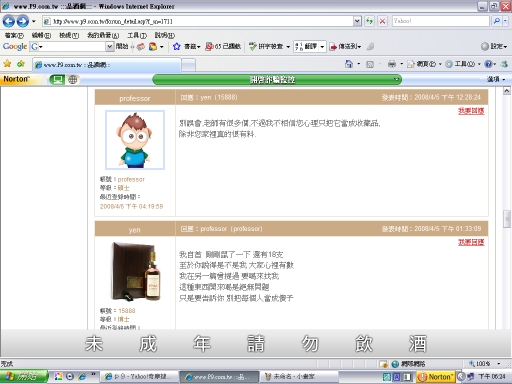Click the Windows Start button
Viewport: 512px width, 384px height.
pos(23,377)
